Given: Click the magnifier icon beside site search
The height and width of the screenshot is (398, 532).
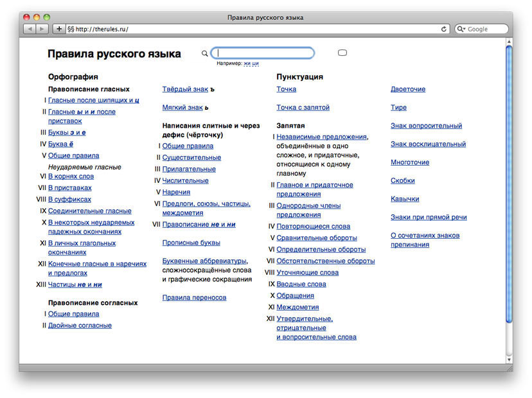Looking at the screenshot, I should pyautogui.click(x=204, y=53).
